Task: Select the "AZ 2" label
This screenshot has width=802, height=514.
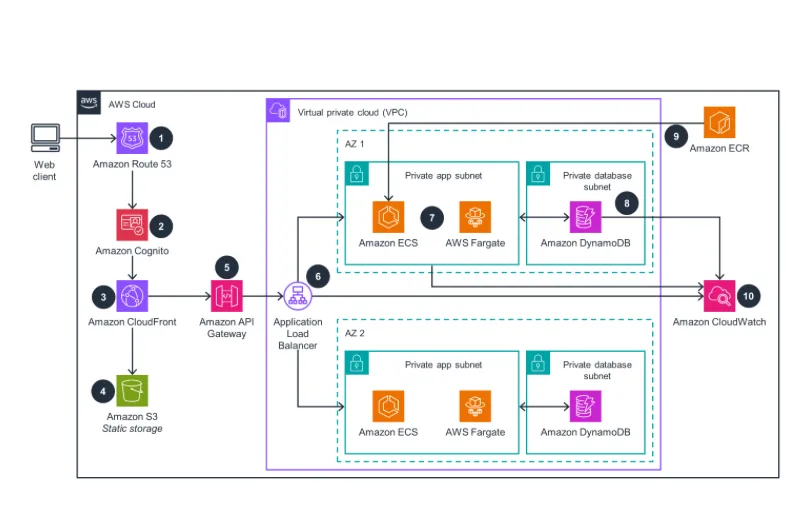Action: pyautogui.click(x=354, y=333)
